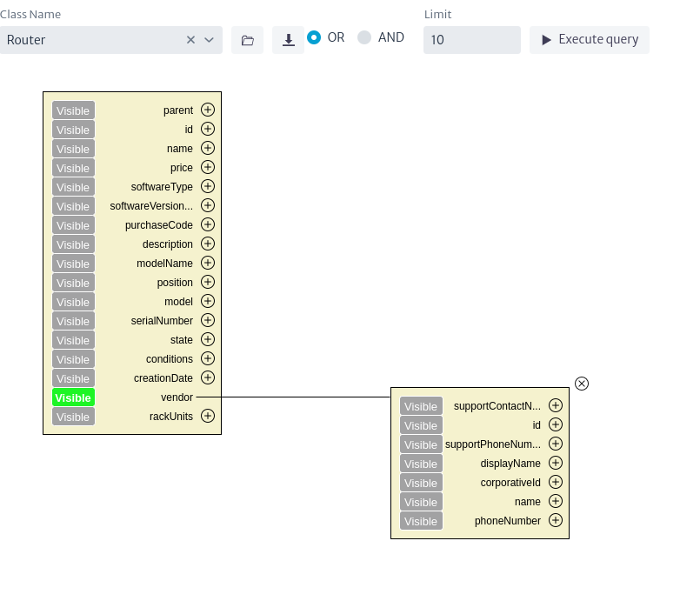The image size is (700, 601).
Task: Close the vendor join node box
Action: pos(582,384)
